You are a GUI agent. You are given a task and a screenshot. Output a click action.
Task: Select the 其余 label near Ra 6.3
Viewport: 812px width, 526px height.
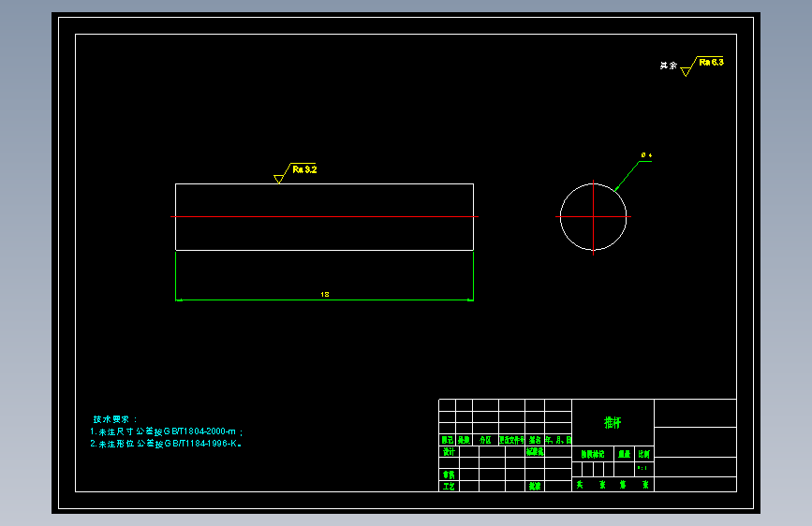(668, 66)
